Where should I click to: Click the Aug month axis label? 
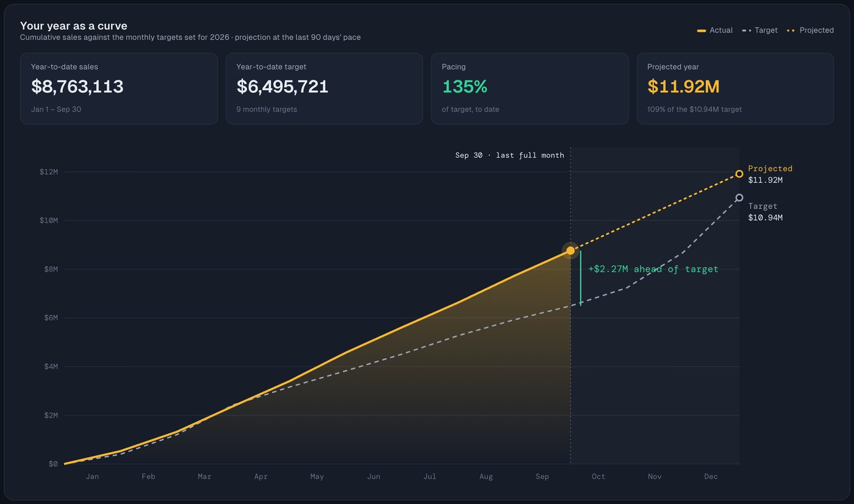(486, 477)
